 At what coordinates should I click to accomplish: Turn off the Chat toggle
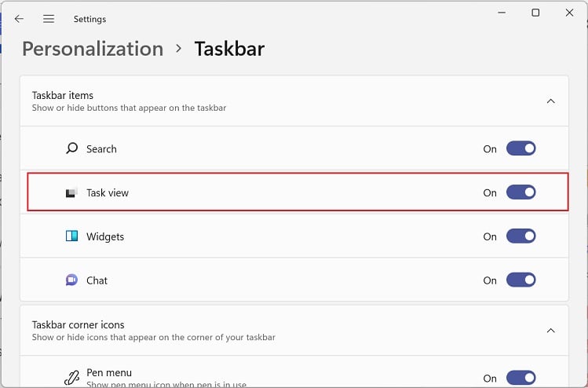[521, 280]
